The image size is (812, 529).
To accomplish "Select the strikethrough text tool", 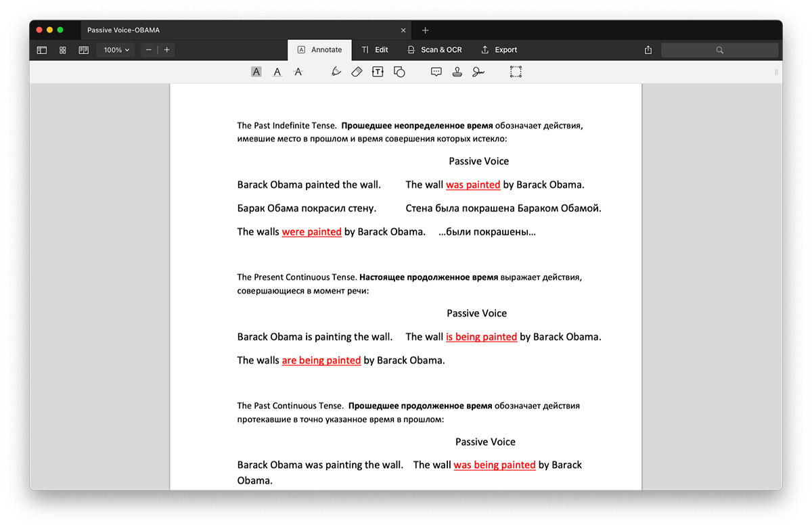I will point(298,72).
